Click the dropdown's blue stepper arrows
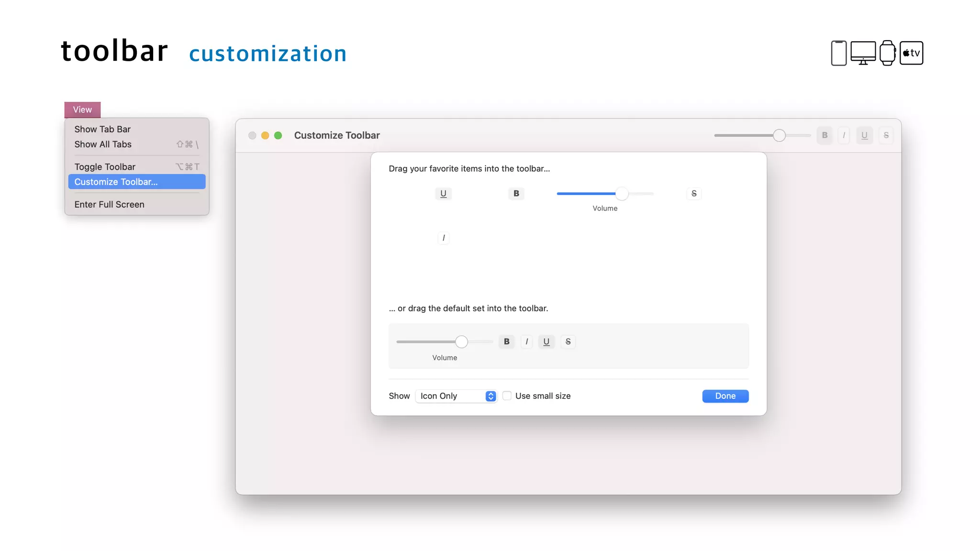This screenshot has width=980, height=551. click(490, 396)
